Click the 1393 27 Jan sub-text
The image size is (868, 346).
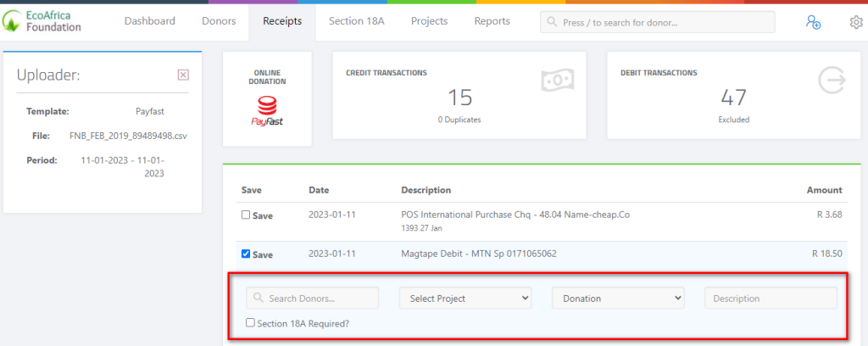[421, 227]
